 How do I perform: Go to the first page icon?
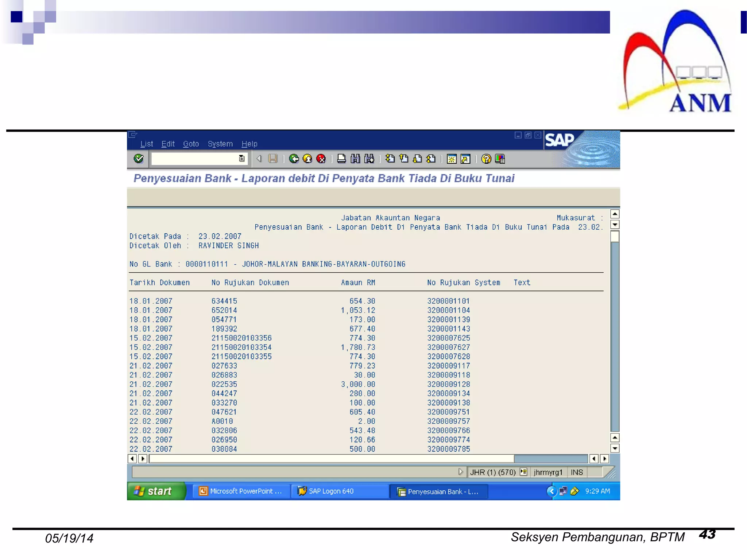click(x=390, y=159)
